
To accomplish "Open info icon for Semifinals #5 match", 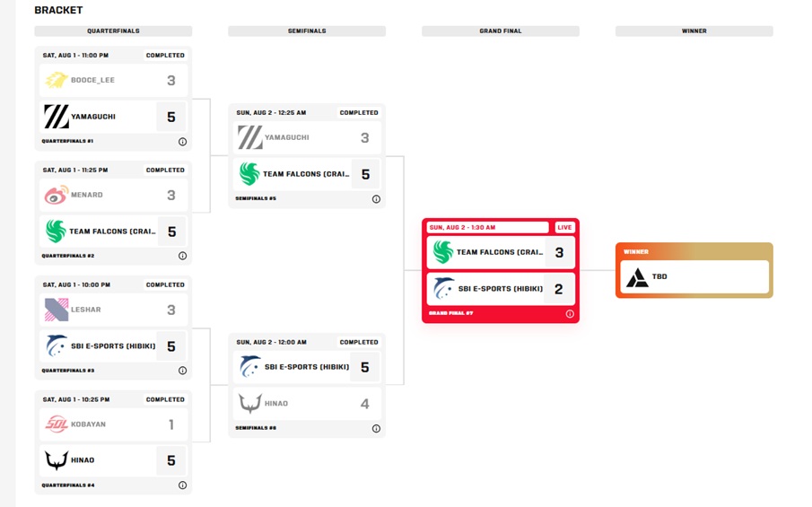I will [x=376, y=199].
